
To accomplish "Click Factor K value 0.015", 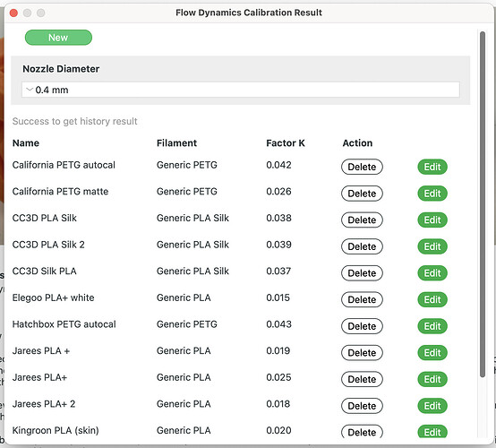I will point(278,298).
